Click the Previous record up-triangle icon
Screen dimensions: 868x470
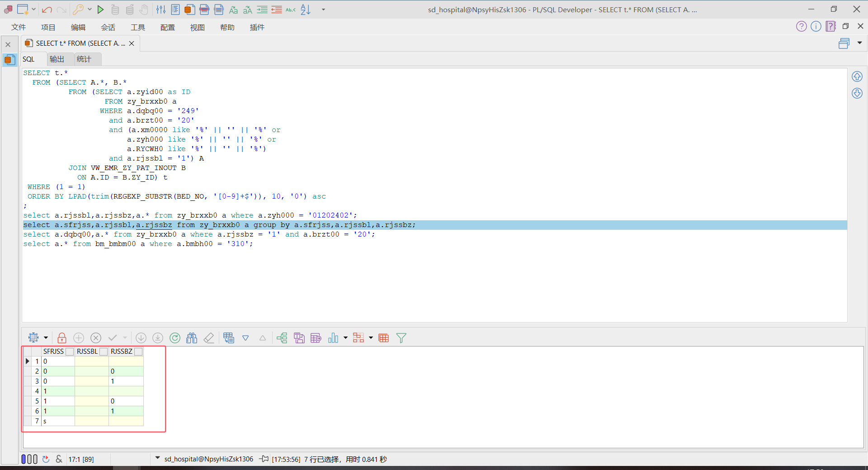[263, 338]
